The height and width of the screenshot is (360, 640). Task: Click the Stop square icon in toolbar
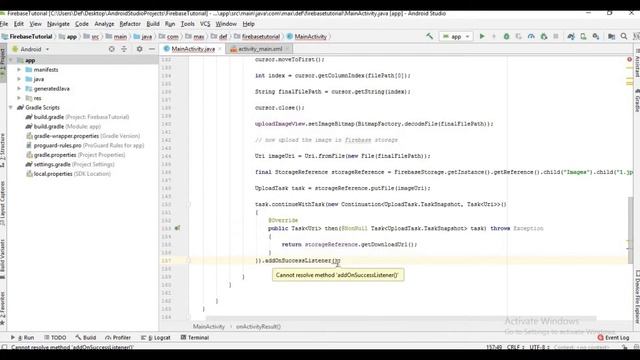556,36
